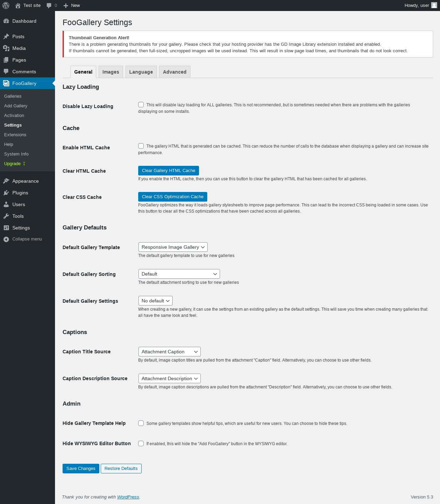The height and width of the screenshot is (504, 440).
Task: Click the Plugins plug icon
Action: point(6,193)
